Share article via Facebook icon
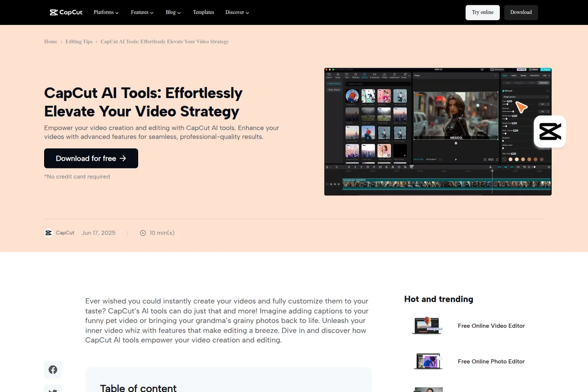 pyautogui.click(x=53, y=370)
